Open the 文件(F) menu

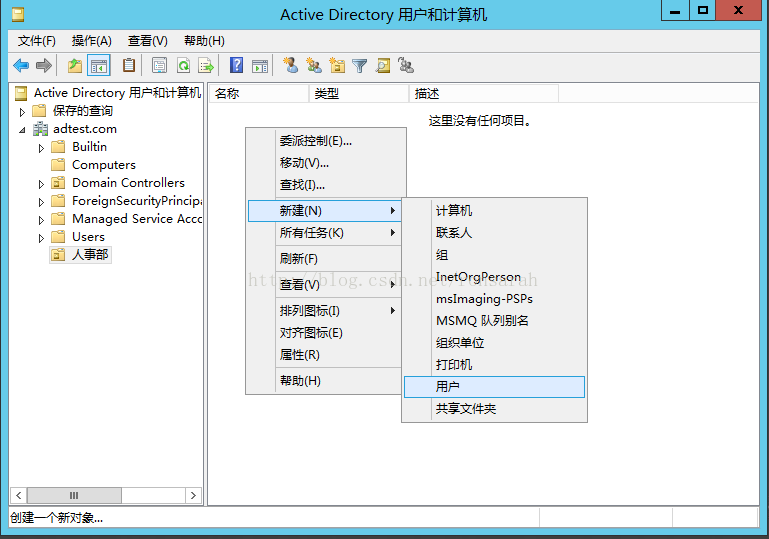(x=37, y=41)
